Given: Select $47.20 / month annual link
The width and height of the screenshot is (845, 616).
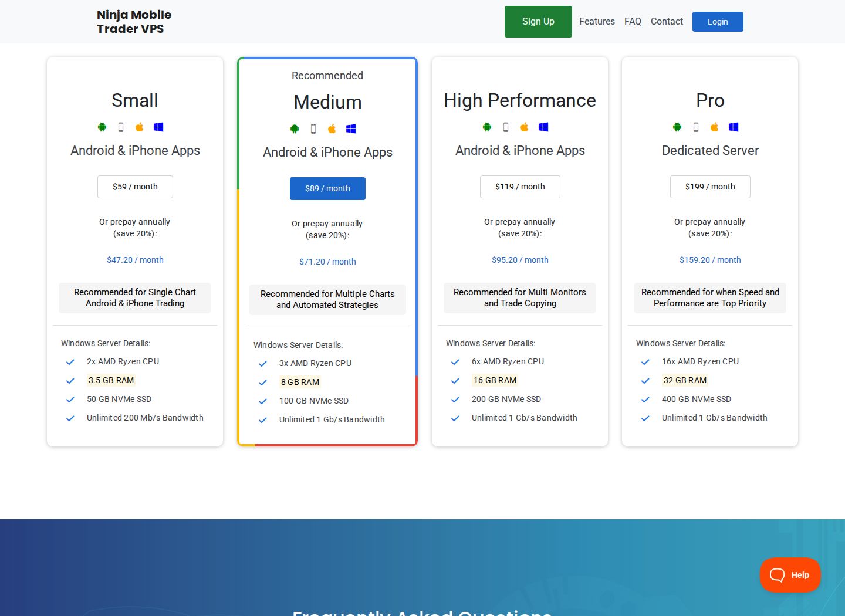Looking at the screenshot, I should [x=135, y=260].
